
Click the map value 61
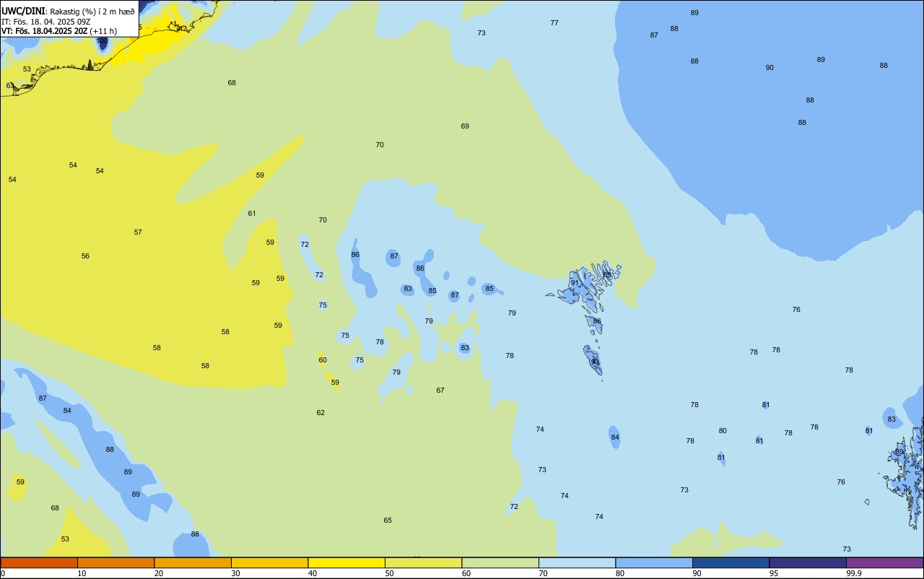pos(252,214)
